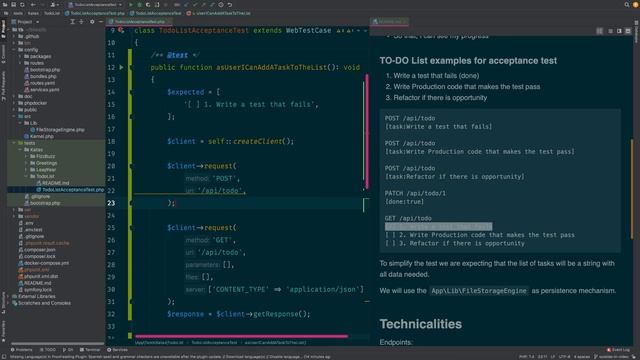The width and height of the screenshot is (640, 360).
Task: Open the Structure stripe button
Action: (3, 303)
